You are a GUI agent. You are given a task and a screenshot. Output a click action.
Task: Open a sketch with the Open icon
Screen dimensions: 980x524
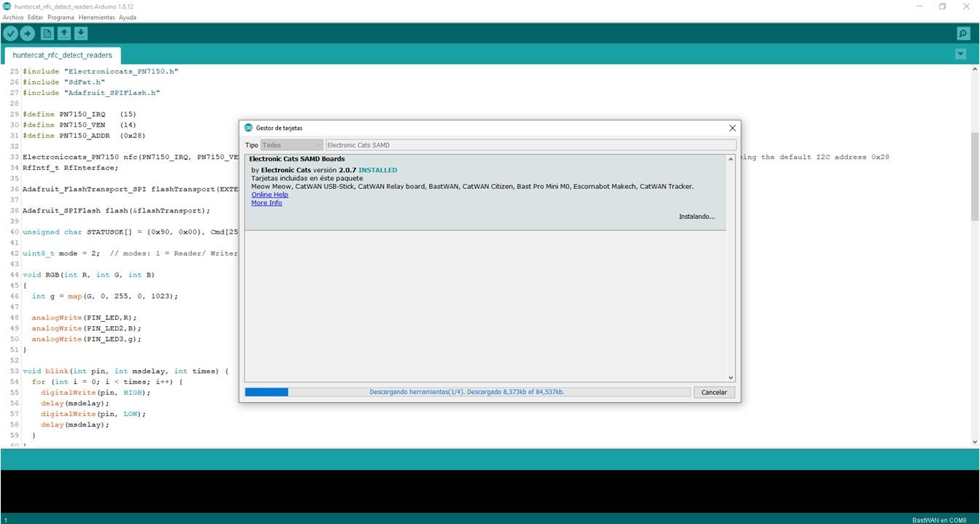(x=64, y=34)
